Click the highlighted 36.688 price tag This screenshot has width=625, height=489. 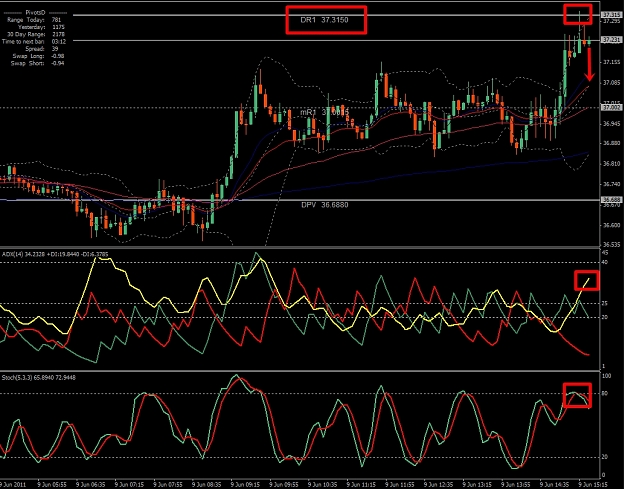point(612,199)
